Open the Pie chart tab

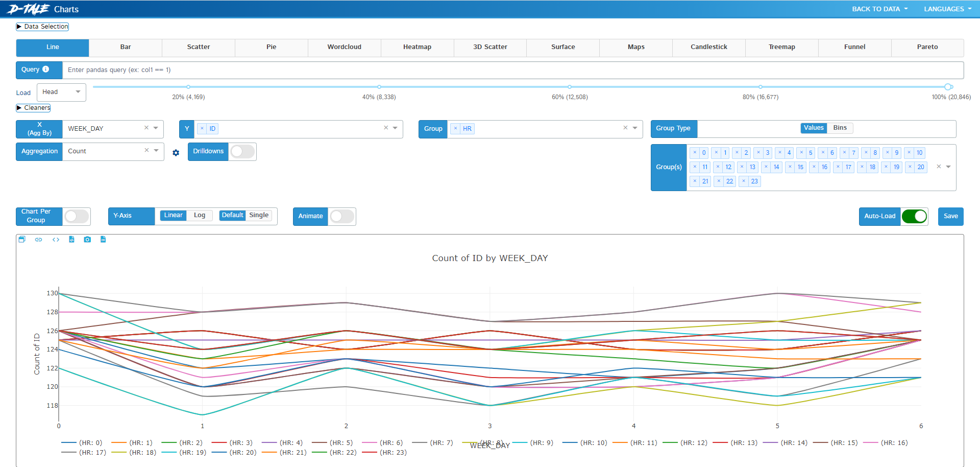[x=272, y=47]
